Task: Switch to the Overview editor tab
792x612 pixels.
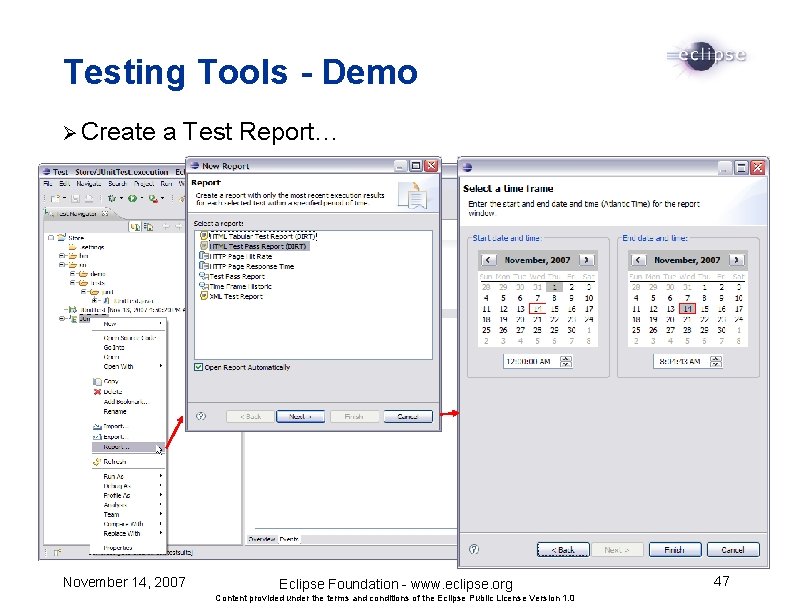Action: (x=262, y=539)
